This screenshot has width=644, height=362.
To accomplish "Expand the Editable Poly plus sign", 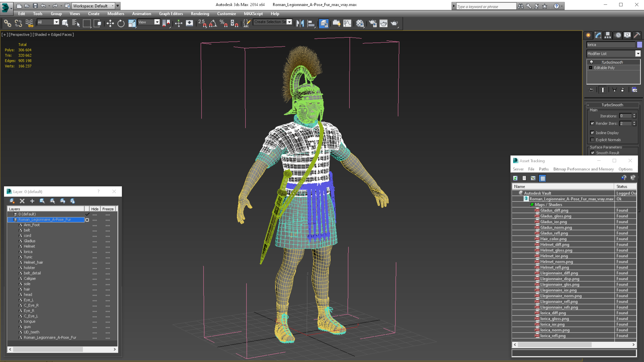I will pos(591,68).
